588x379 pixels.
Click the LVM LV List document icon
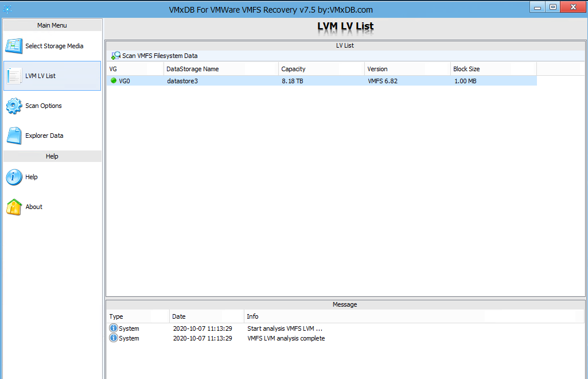14,76
